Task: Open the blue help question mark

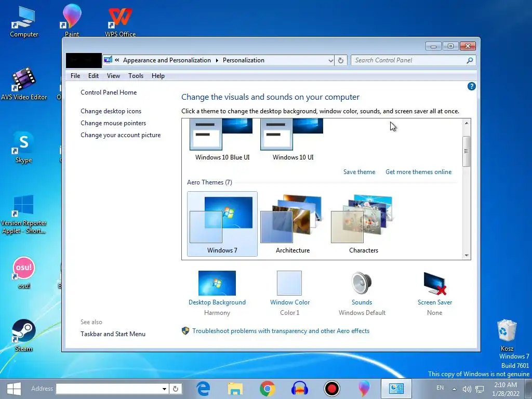Action: 471,86
